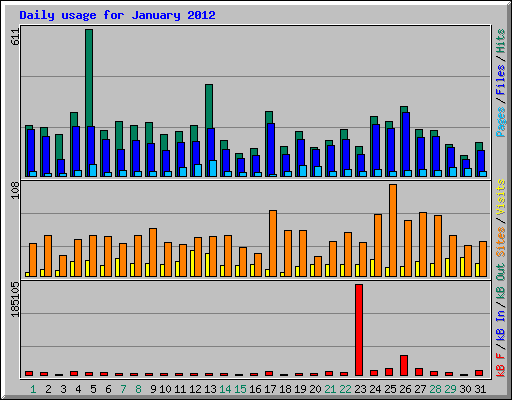Click day label 26 on the x-axis
This screenshot has height=400, width=512.
(x=405, y=389)
